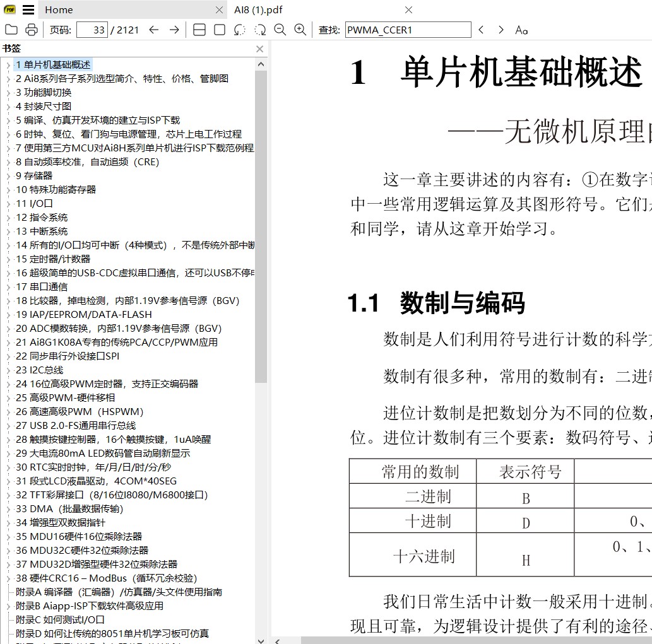Expand bookmark 11 I/O口

click(x=8, y=204)
